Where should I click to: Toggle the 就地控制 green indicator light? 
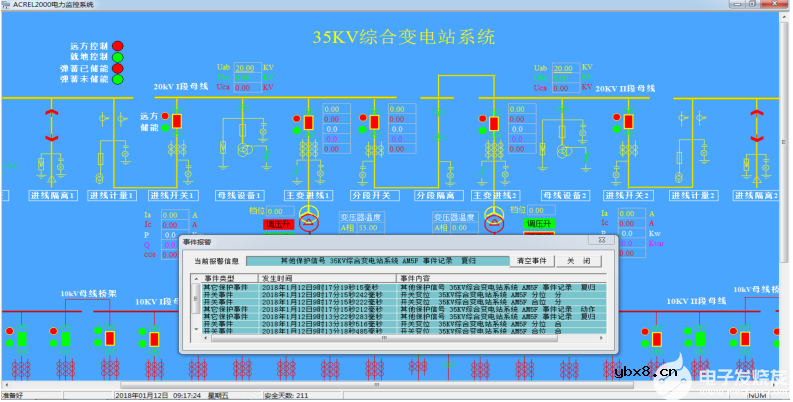click(x=117, y=57)
